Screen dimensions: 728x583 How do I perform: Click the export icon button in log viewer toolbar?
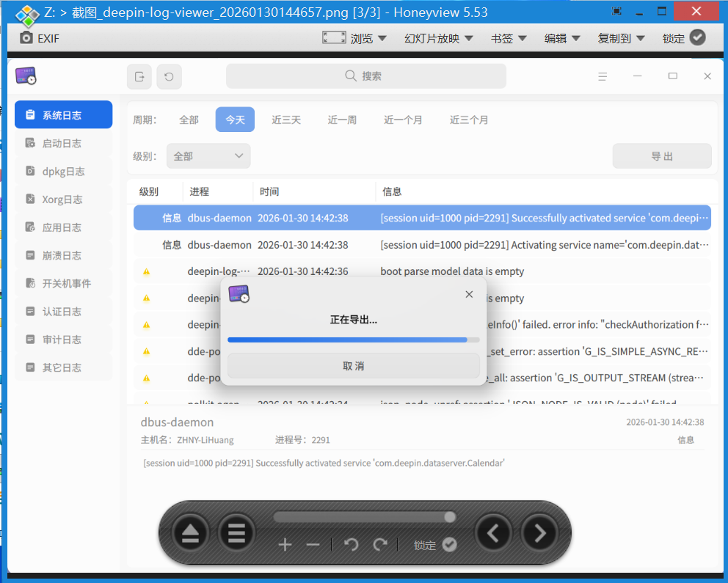click(139, 76)
